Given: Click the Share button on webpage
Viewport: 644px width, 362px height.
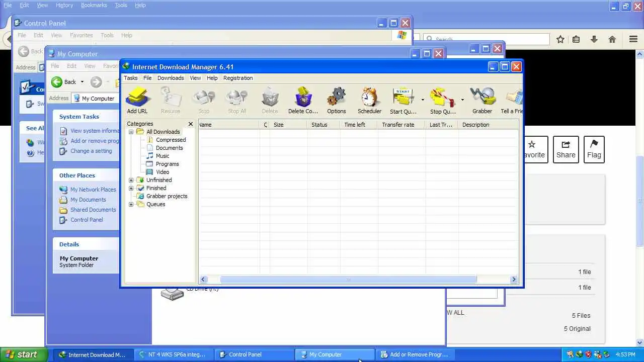Looking at the screenshot, I should (x=566, y=149).
